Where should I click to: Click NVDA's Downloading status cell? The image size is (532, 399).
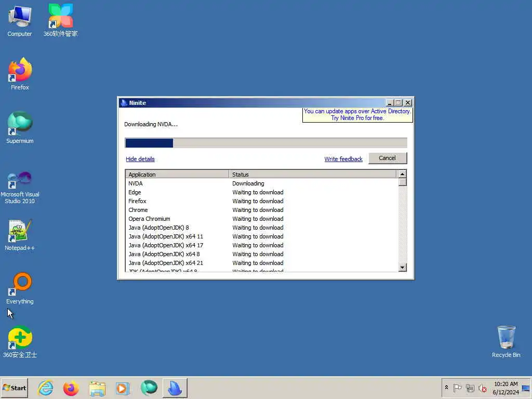click(x=248, y=183)
